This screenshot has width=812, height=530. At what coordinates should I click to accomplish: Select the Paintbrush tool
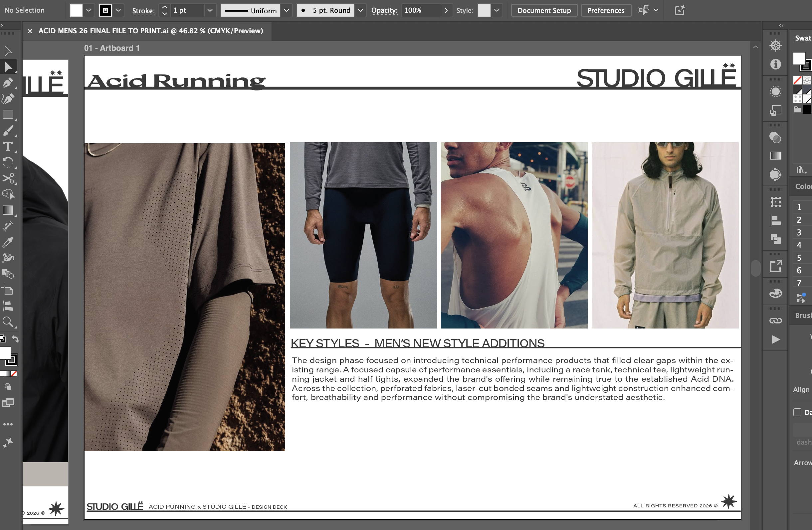(x=8, y=131)
